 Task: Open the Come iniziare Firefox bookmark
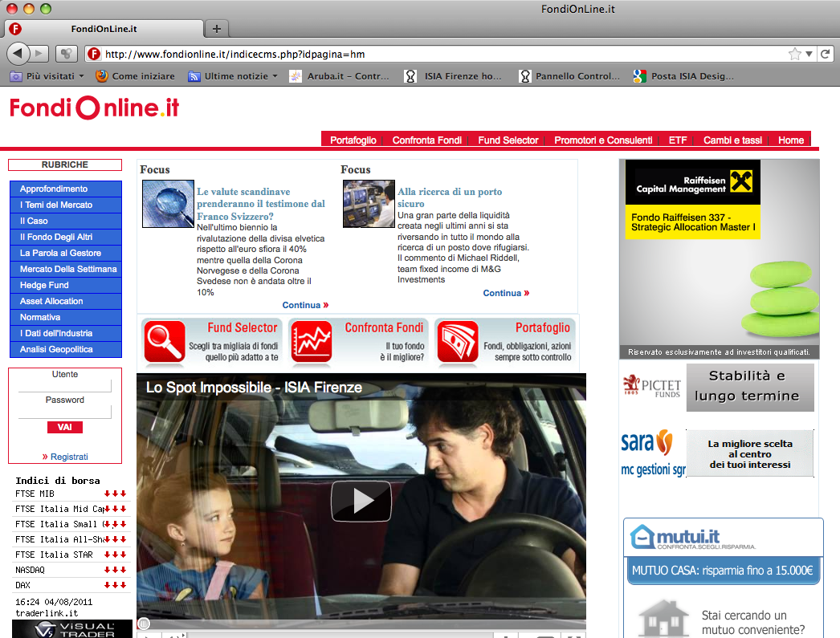click(134, 76)
